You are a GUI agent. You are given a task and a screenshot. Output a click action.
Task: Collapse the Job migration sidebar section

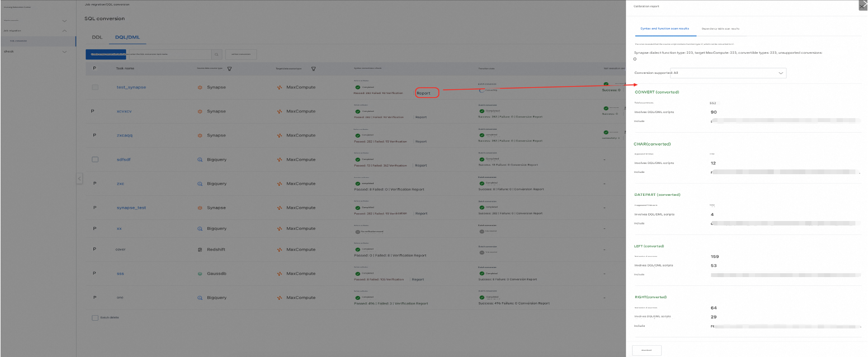64,31
